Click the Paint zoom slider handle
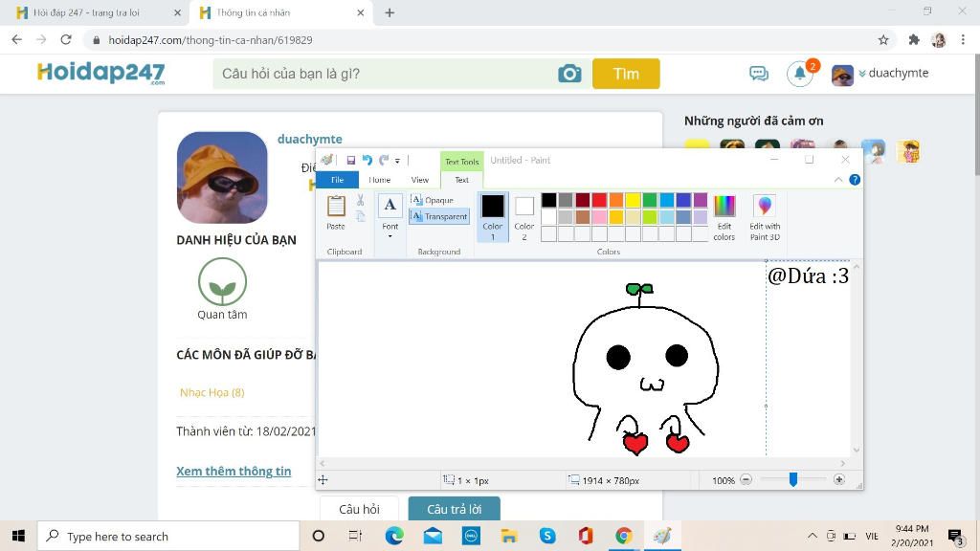Image resolution: width=980 pixels, height=551 pixels. 793,479
